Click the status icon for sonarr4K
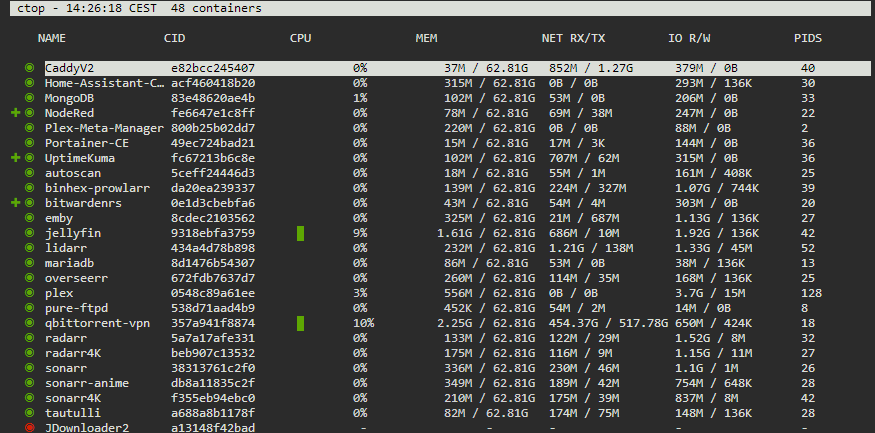This screenshot has width=875, height=433. click(30, 398)
